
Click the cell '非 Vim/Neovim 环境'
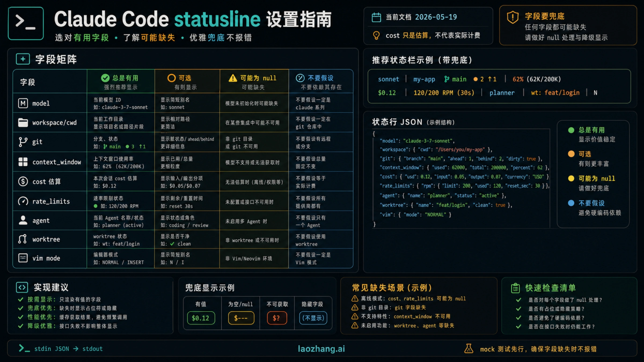click(248, 258)
